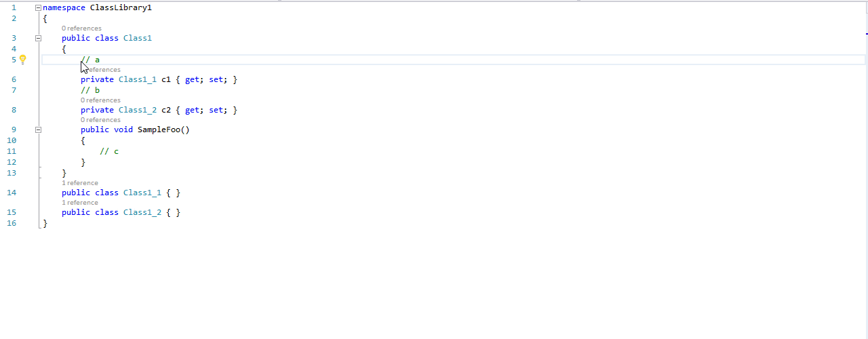Click the Class1_1 type in property c1

138,80
